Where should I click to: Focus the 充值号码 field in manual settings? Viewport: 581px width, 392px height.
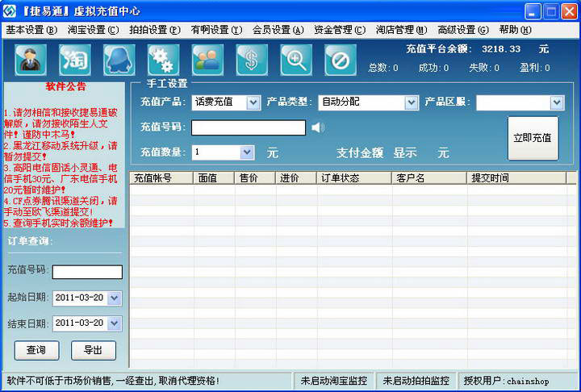click(x=249, y=127)
